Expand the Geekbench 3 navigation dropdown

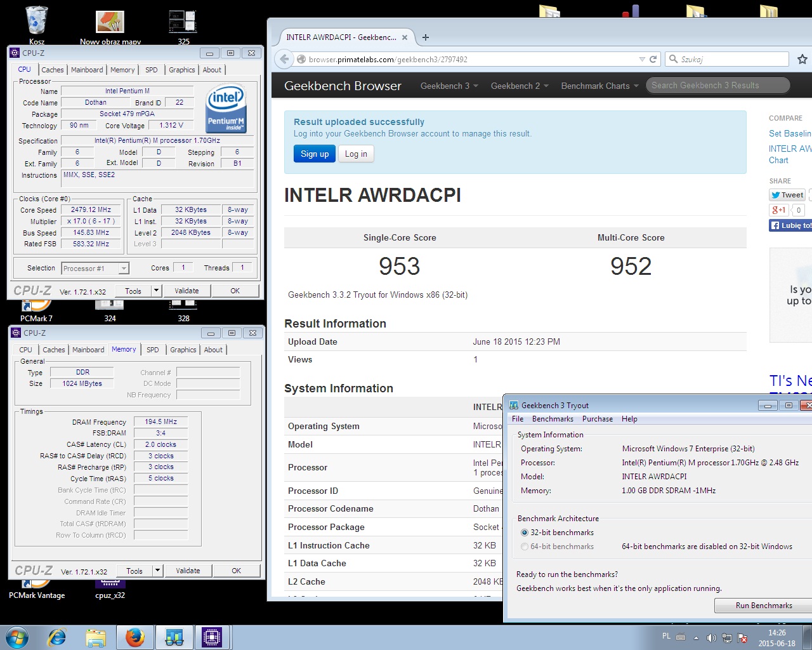[x=449, y=86]
